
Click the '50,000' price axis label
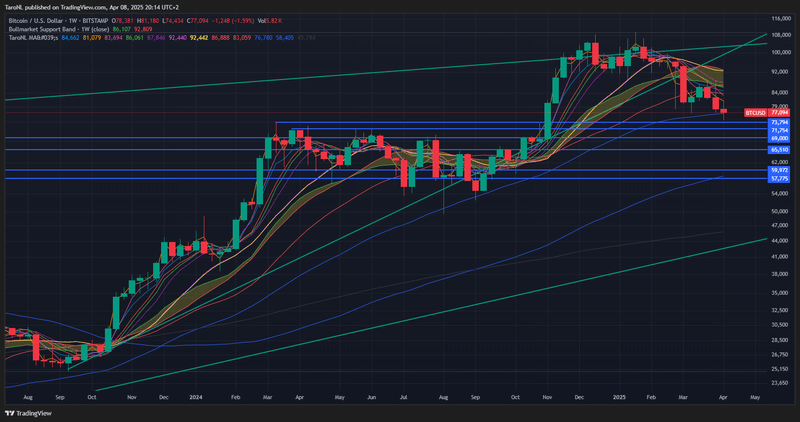pyautogui.click(x=779, y=211)
